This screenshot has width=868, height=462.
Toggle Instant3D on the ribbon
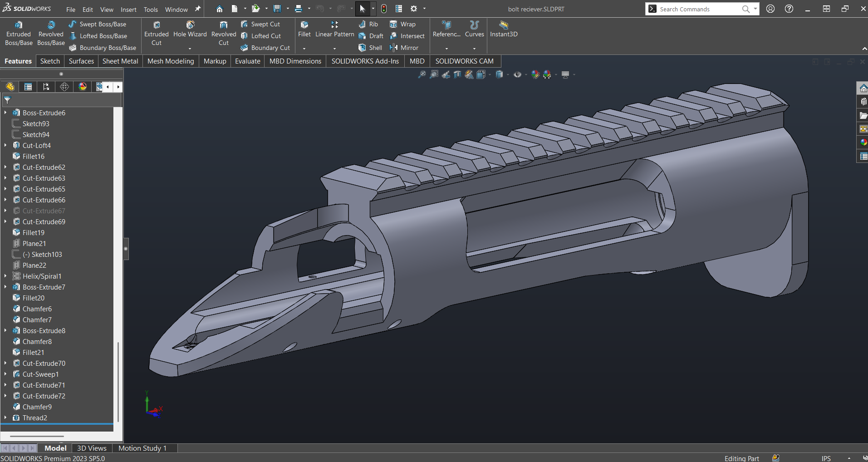504,29
